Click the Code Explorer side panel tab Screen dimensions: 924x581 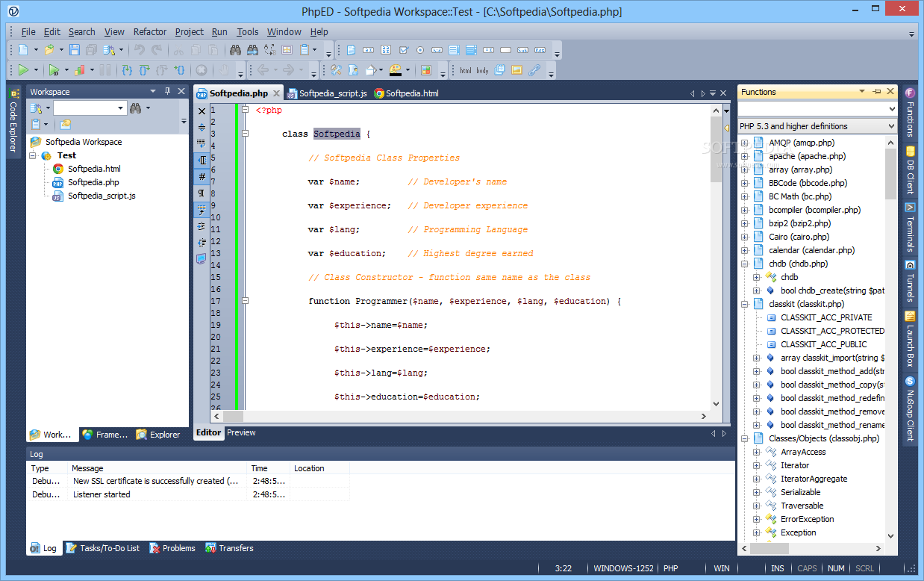13,121
